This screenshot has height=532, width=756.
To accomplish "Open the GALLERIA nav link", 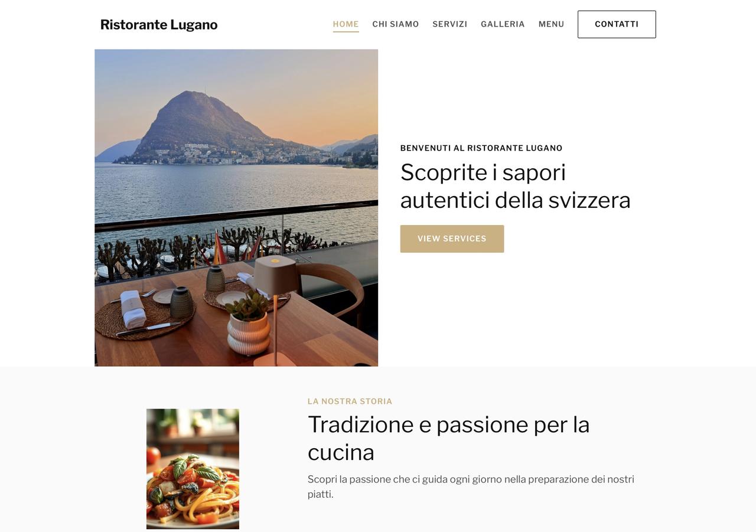I will 503,24.
